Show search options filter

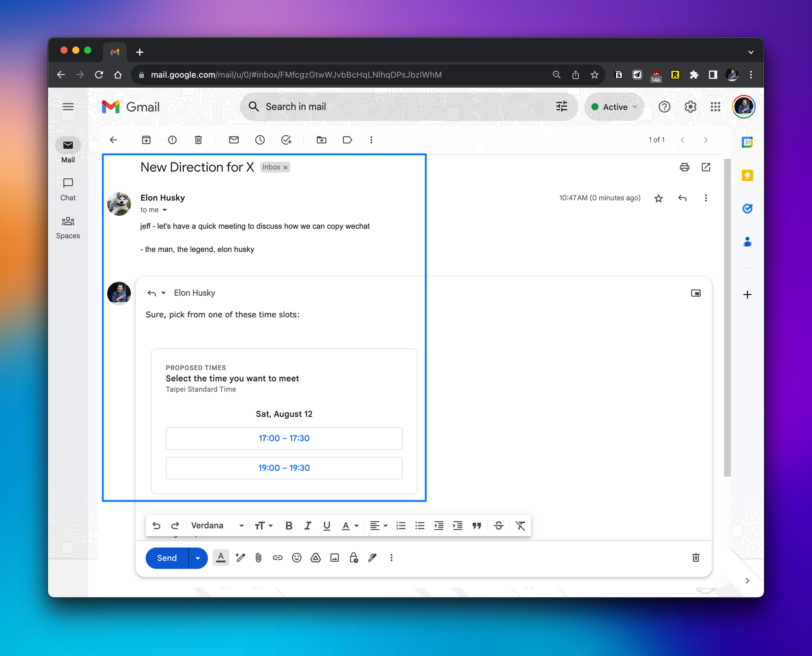point(562,106)
